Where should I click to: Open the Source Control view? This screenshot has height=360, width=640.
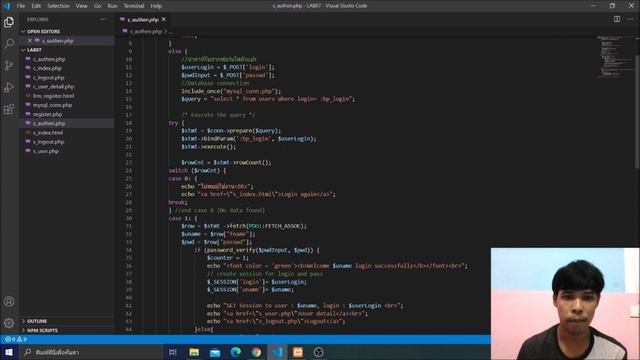9,65
